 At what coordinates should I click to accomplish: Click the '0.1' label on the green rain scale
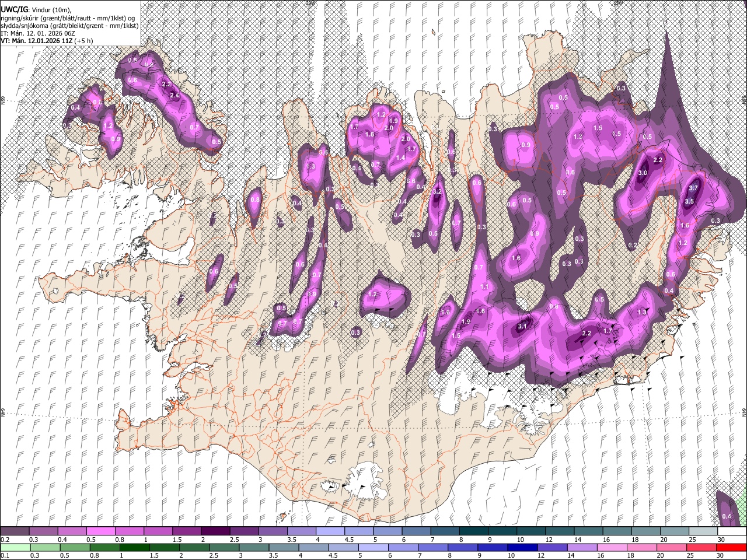coord(5,555)
